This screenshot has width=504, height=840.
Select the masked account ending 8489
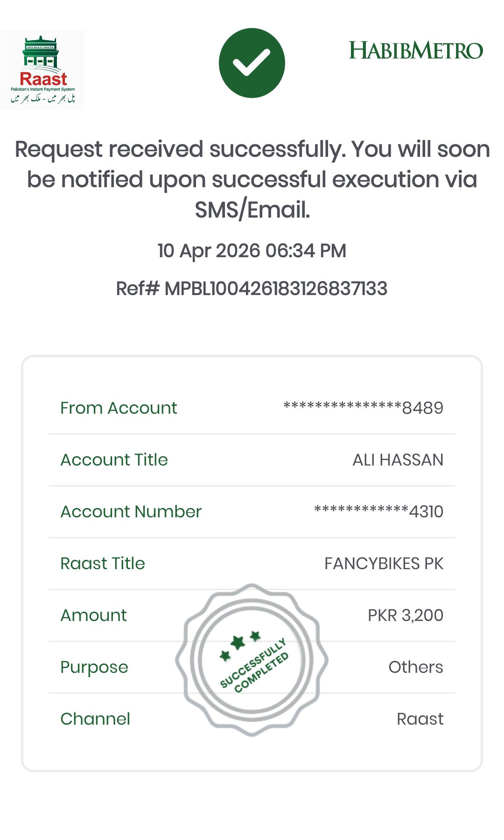[363, 408]
